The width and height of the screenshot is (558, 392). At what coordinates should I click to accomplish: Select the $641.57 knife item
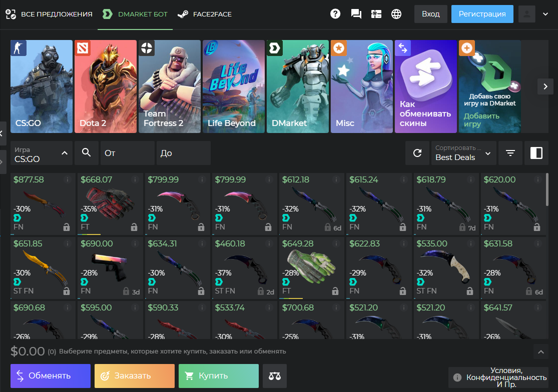[x=513, y=319]
